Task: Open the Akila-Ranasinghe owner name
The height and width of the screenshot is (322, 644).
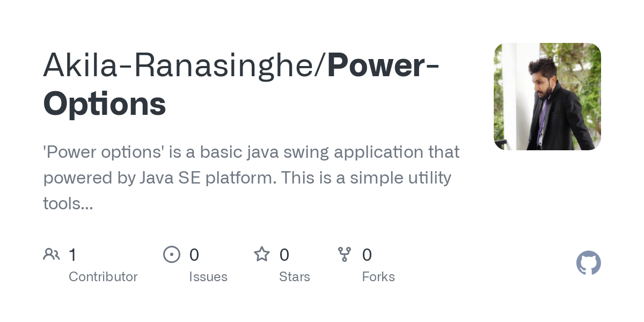Action: [x=184, y=65]
